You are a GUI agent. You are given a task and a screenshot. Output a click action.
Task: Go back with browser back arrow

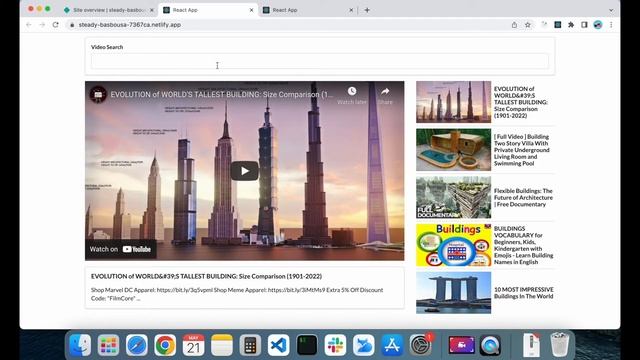(29, 25)
